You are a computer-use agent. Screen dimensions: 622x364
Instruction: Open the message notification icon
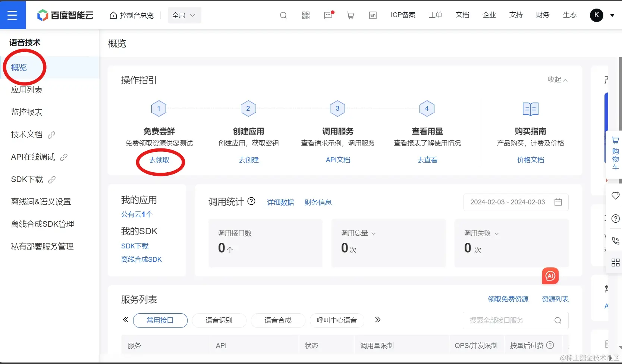pyautogui.click(x=329, y=15)
